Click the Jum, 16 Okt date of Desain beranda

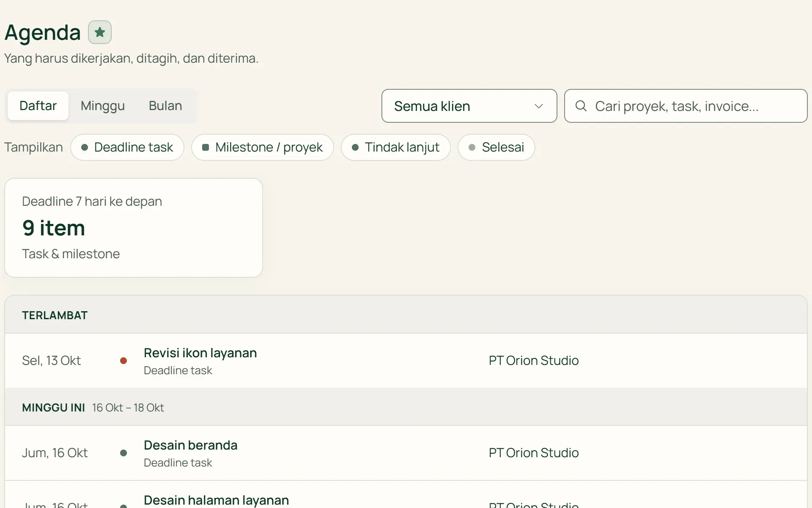point(55,453)
